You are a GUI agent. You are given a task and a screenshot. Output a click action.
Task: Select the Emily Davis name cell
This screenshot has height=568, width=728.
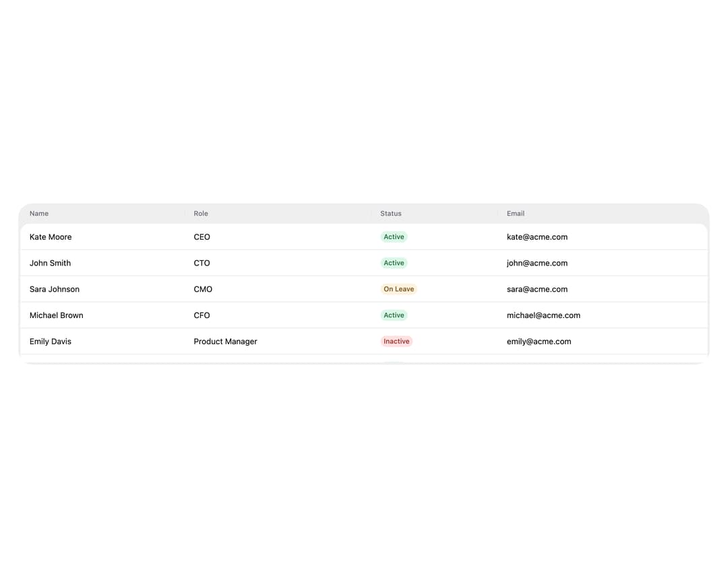click(50, 341)
